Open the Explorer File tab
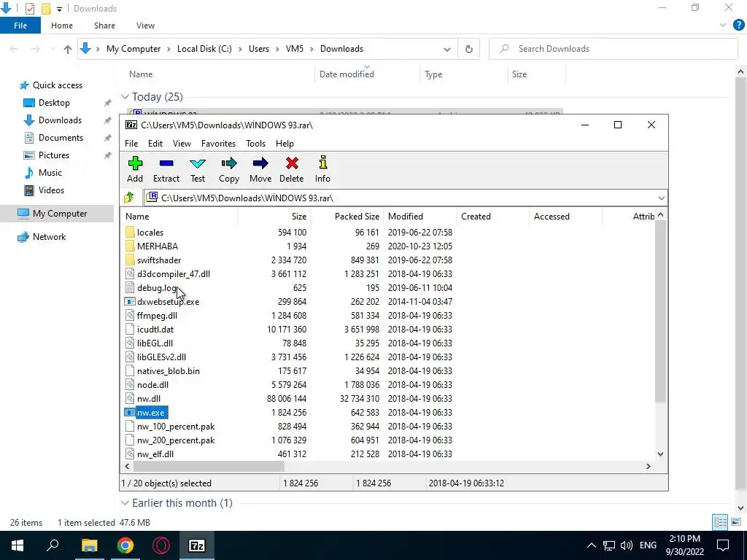Viewport: 747px width, 560px height. (20, 26)
